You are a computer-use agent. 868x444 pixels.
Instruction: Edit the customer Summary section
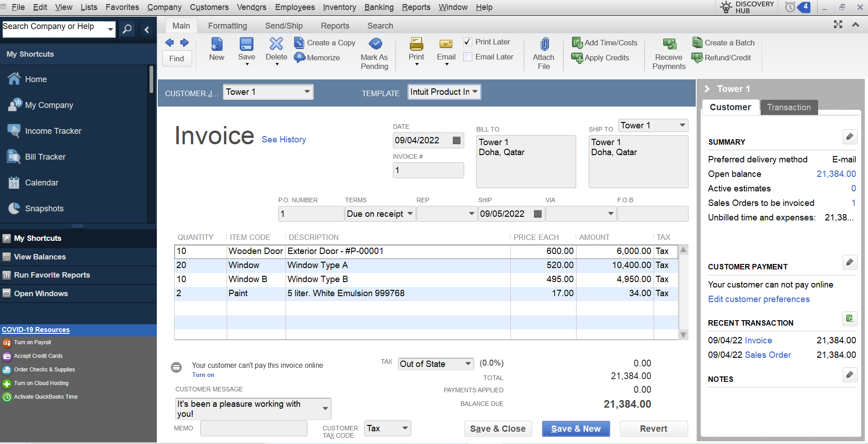click(x=850, y=137)
